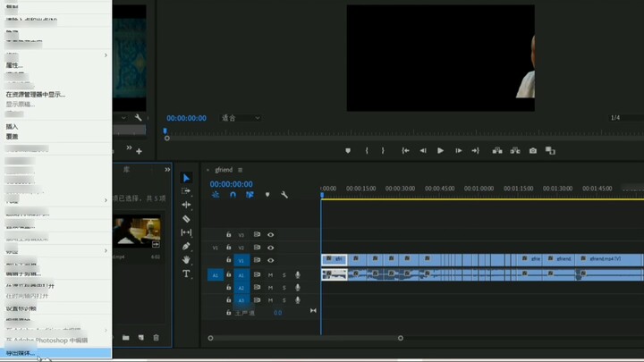644x362 pixels.
Task: Select the Ripple Edit tool
Action: tap(186, 205)
